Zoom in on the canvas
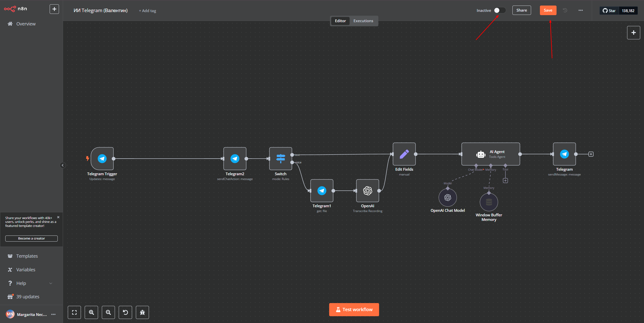This screenshot has height=323, width=644. tap(91, 312)
